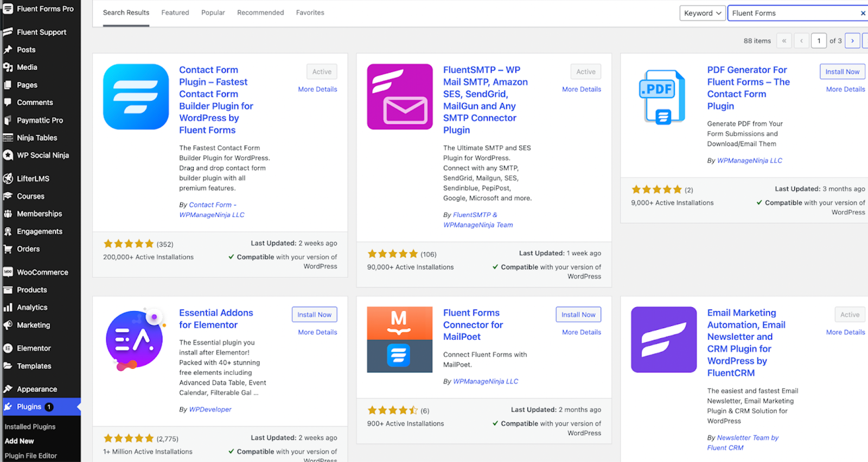Install PDF Generator For Fluent Forms
This screenshot has width=868, height=462.
click(843, 72)
